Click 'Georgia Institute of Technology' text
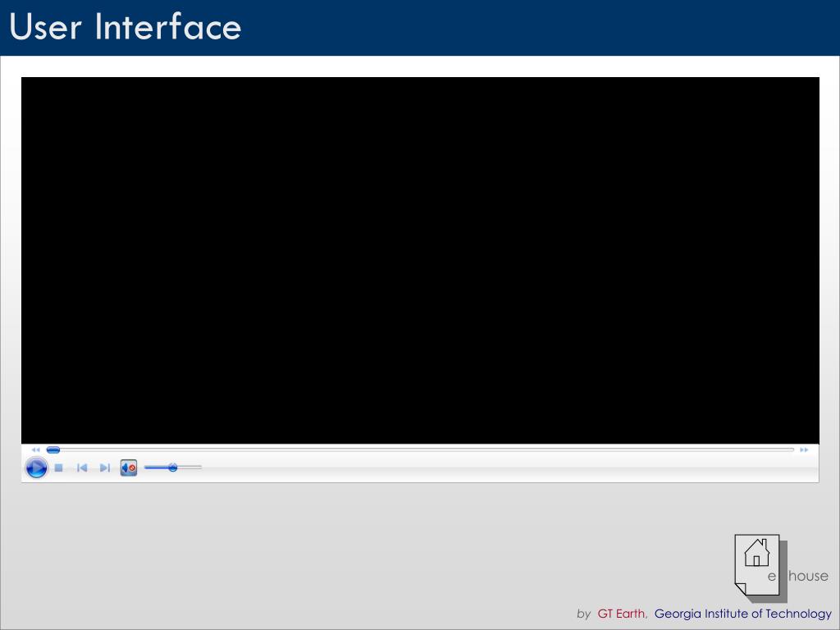The width and height of the screenshot is (840, 630). [743, 614]
